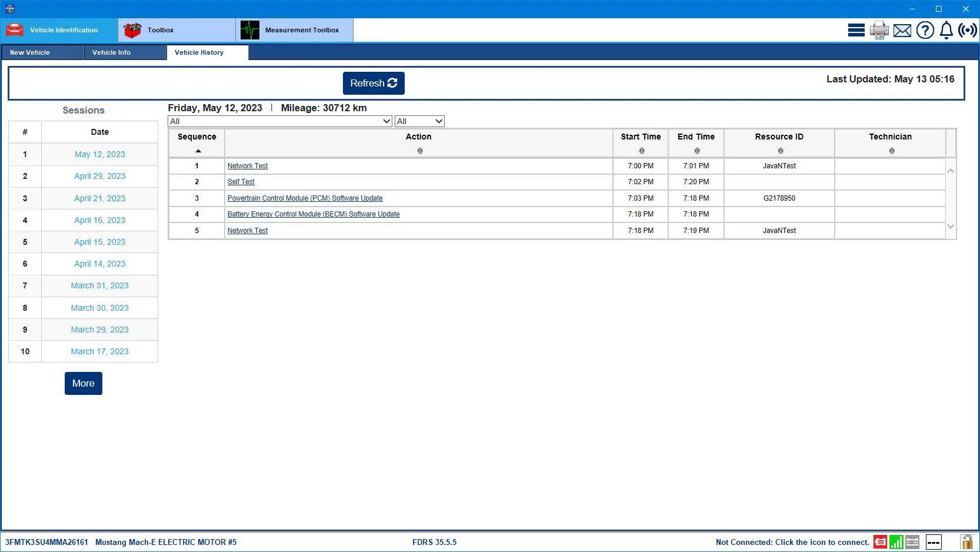Screen dimensions: 980x552
Task: Select the April 15, 2023 session
Action: (100, 242)
